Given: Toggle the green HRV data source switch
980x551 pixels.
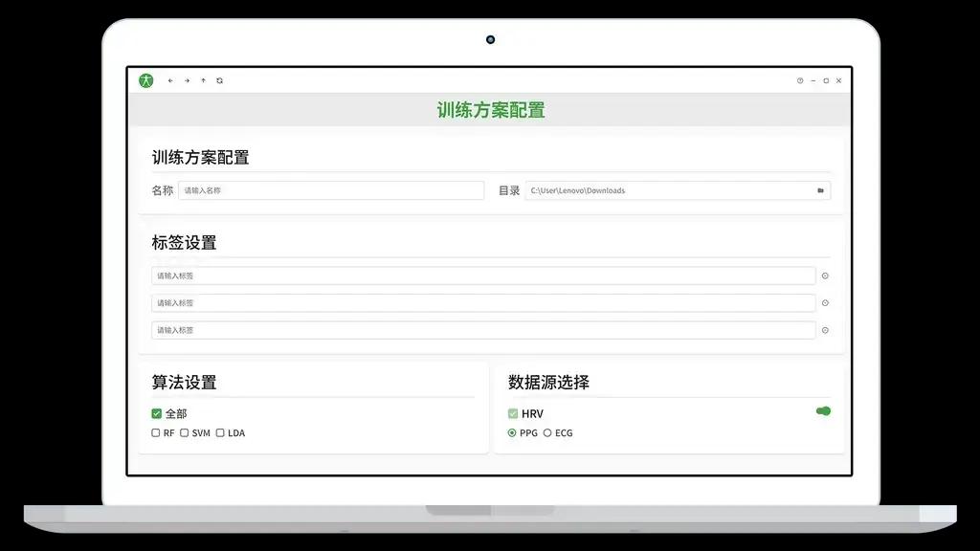Looking at the screenshot, I should pyautogui.click(x=821, y=410).
